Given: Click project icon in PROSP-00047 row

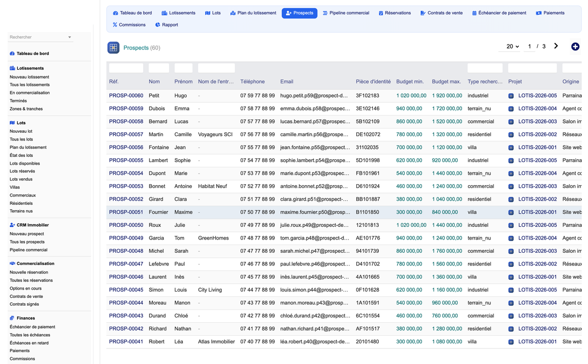Looking at the screenshot, I should [511, 265].
